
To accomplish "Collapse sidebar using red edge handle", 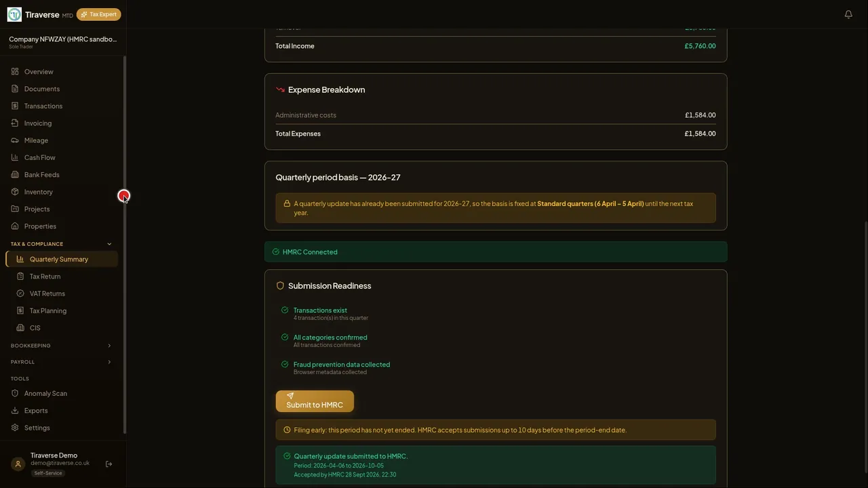I will (x=123, y=196).
